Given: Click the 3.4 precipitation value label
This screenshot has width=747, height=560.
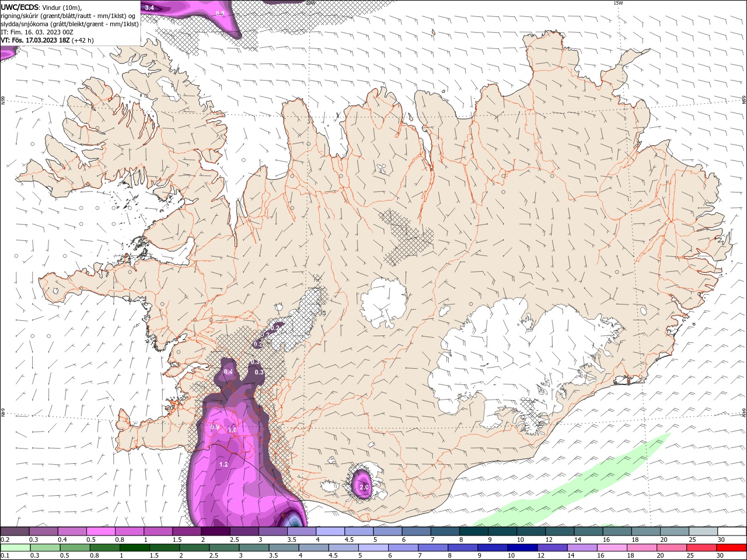Looking at the screenshot, I should point(149,8).
